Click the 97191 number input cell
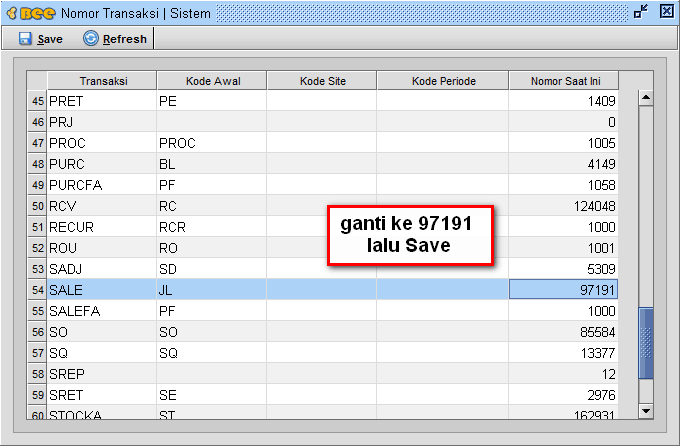This screenshot has width=680, height=446. pos(563,289)
